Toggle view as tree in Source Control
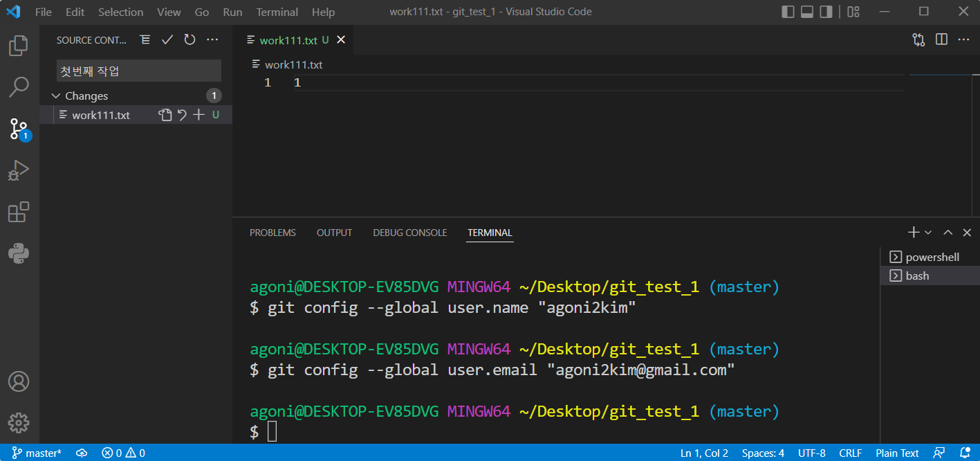The height and width of the screenshot is (461, 980). 145,40
